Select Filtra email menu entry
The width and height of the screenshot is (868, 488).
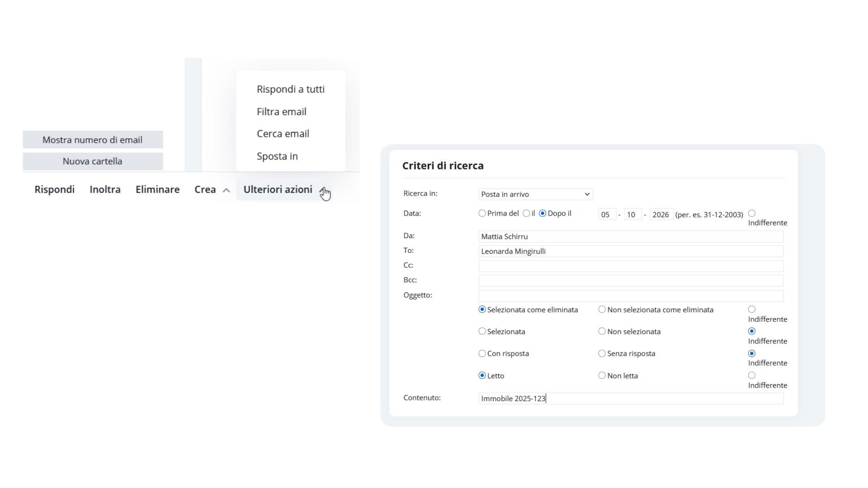click(x=282, y=112)
